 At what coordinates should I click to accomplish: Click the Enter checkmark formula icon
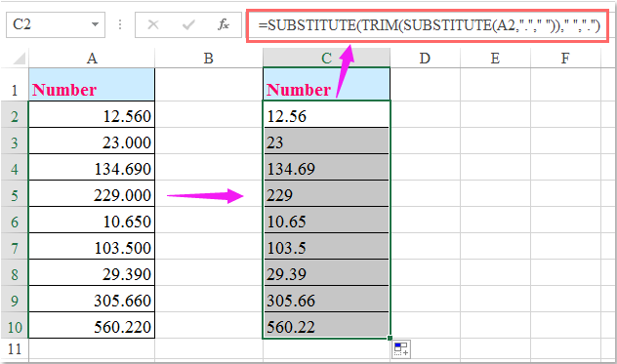tap(188, 24)
